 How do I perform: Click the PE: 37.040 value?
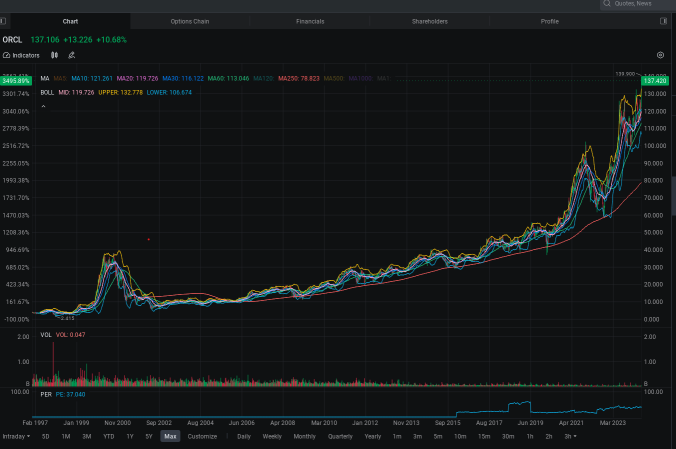[70, 394]
